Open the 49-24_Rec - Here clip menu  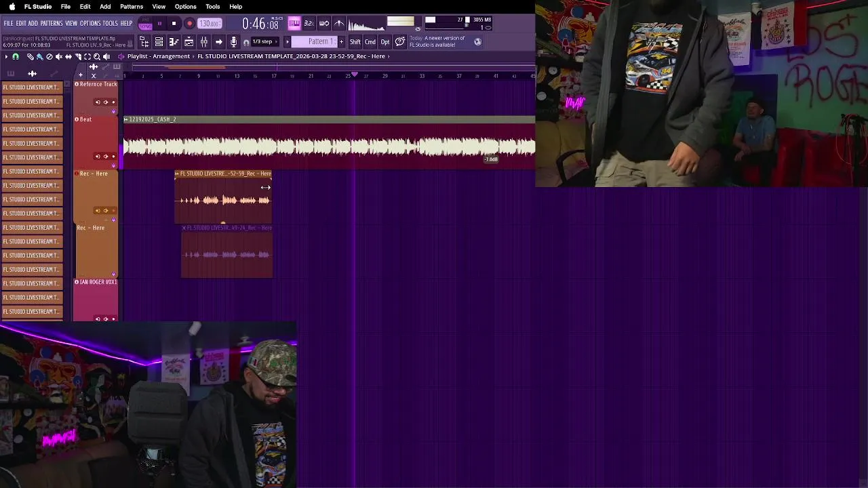point(184,228)
